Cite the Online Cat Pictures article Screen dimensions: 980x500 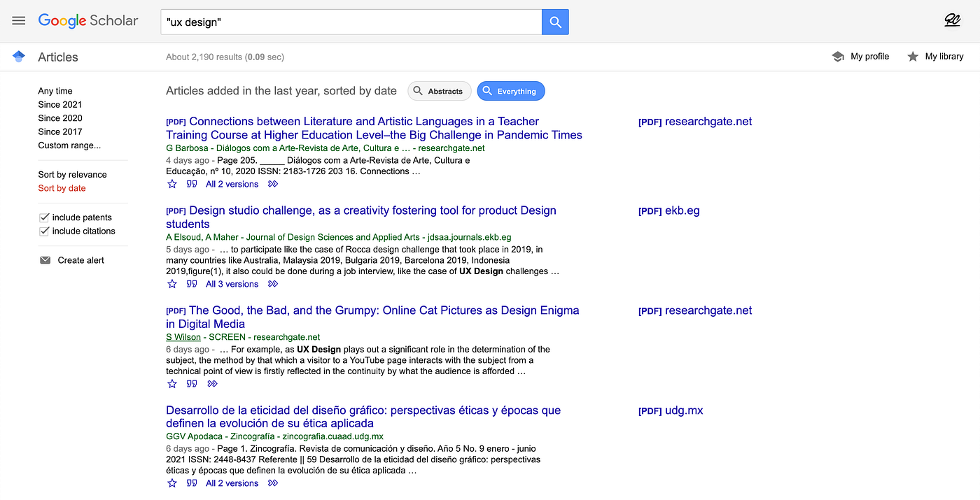pos(192,384)
